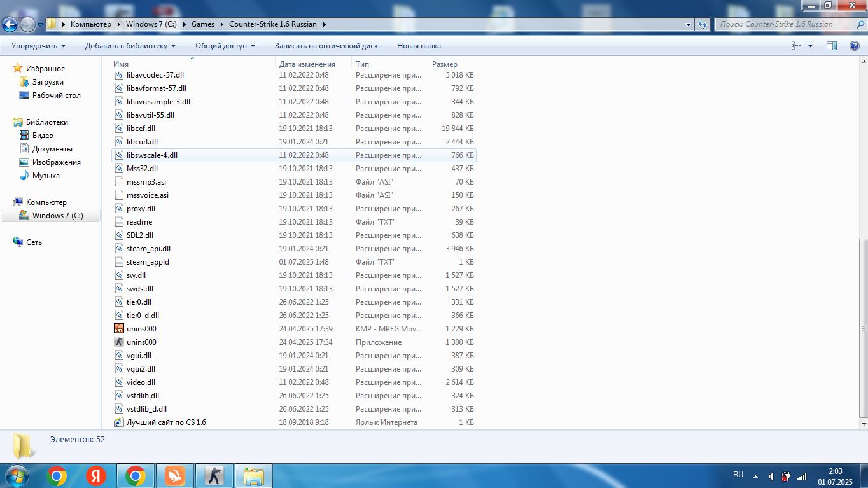
Task: Click the Back navigation arrow button
Action: point(10,24)
